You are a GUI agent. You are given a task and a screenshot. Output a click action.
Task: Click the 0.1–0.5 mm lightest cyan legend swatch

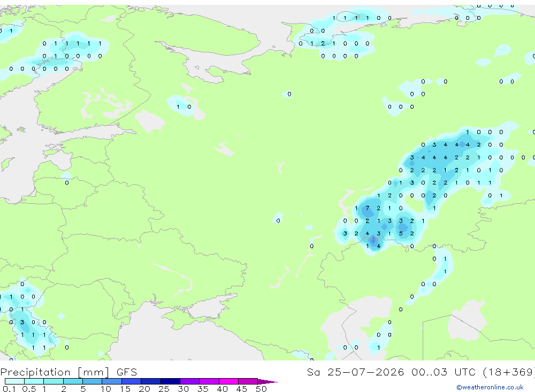point(14,381)
